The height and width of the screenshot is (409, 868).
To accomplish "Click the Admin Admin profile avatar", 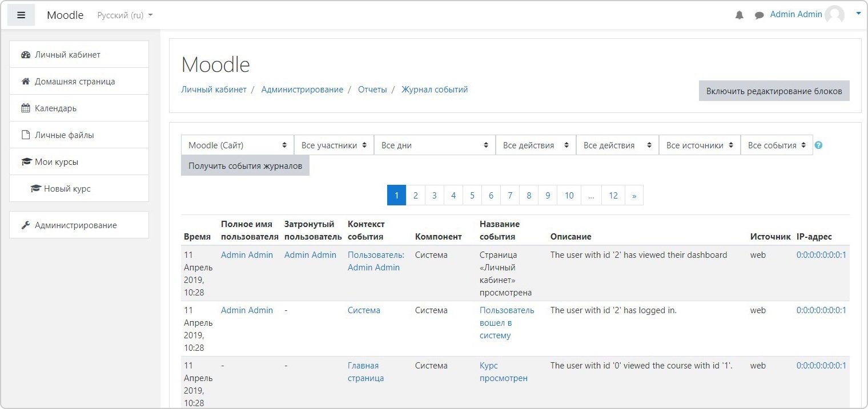I will pyautogui.click(x=834, y=15).
